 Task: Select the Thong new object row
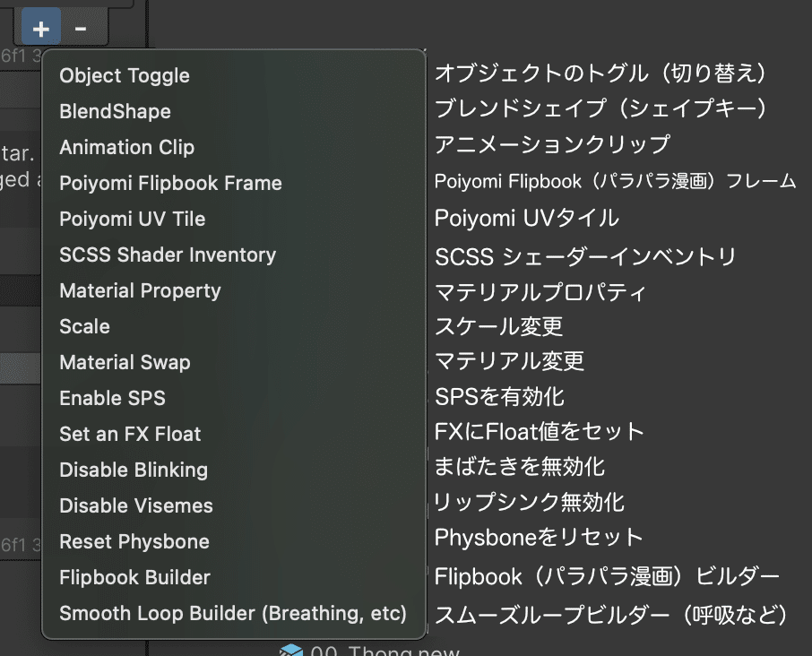coord(385,652)
